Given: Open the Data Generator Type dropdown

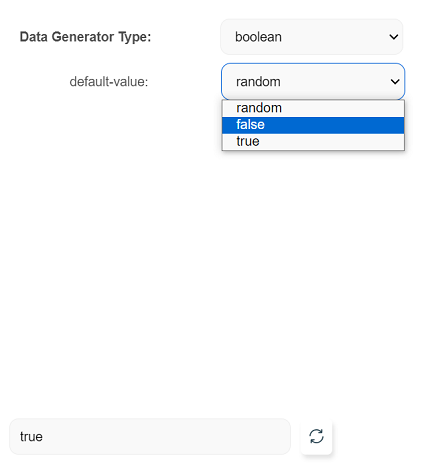Looking at the screenshot, I should point(312,37).
